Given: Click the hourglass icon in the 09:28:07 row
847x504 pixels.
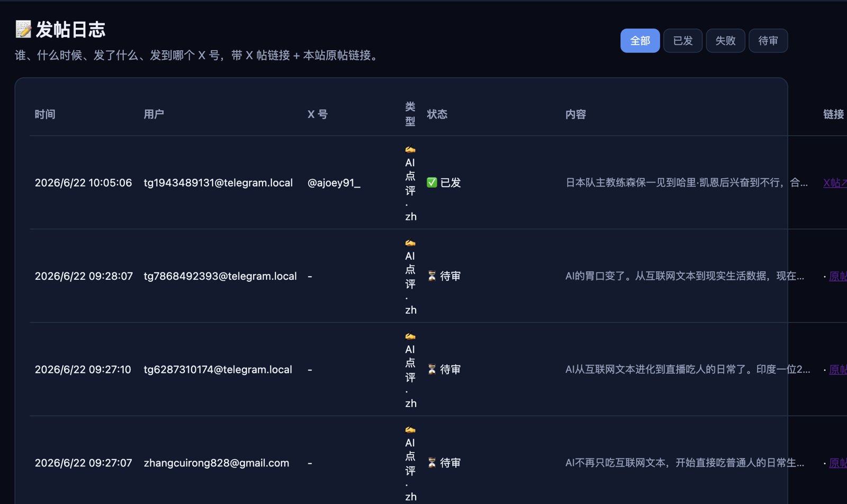Looking at the screenshot, I should click(432, 276).
